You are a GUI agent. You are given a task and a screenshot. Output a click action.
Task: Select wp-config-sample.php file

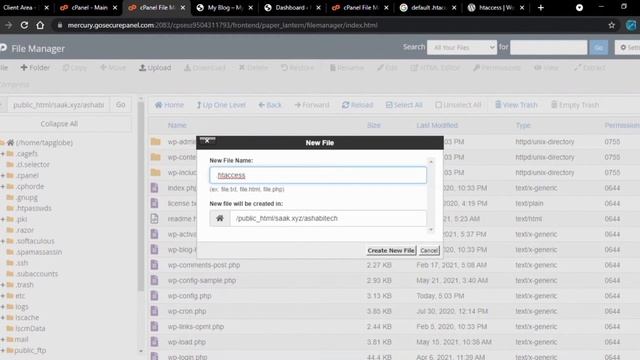(202, 281)
